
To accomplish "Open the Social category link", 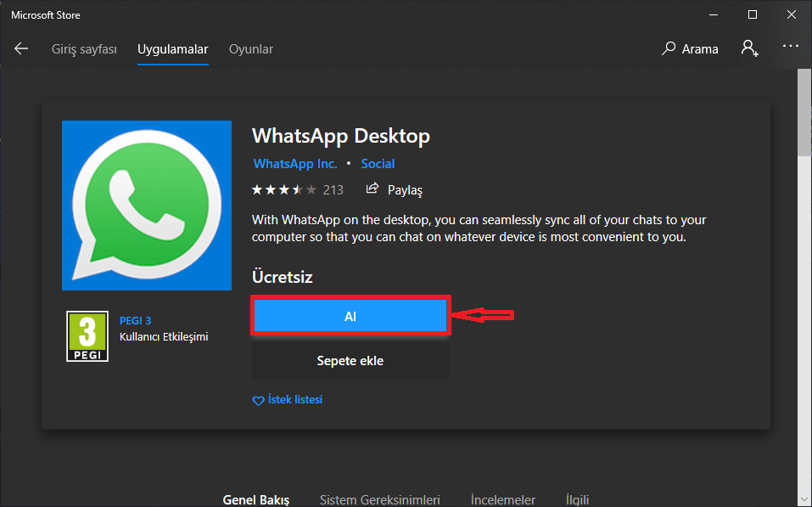I will tap(378, 164).
